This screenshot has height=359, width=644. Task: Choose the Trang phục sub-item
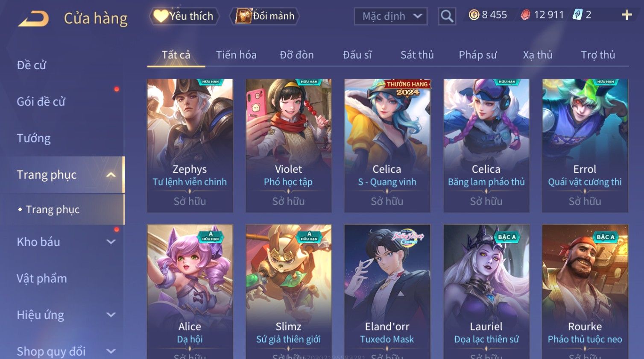[x=53, y=209]
